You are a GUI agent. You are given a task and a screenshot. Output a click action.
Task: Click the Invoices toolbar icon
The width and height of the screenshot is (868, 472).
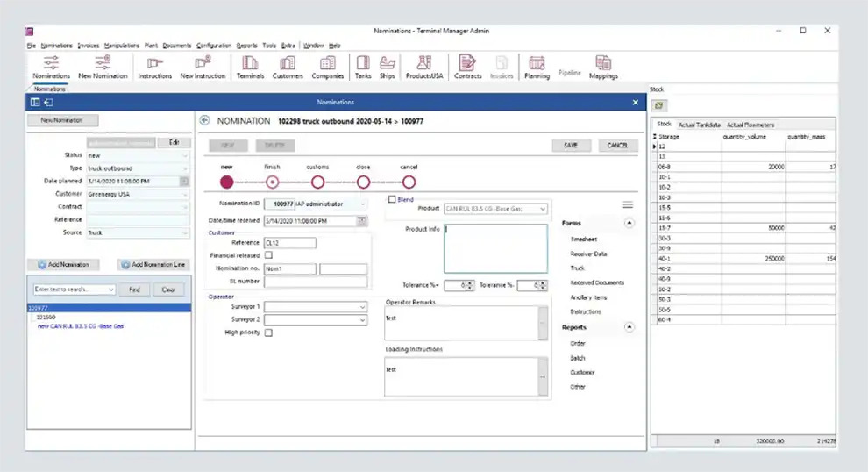coord(502,67)
